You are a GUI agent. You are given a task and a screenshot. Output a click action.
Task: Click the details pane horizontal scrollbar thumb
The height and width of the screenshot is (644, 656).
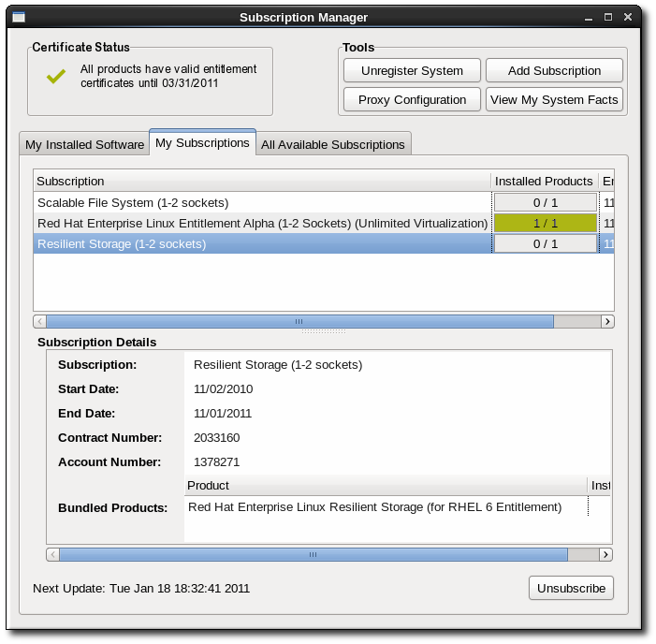click(x=313, y=554)
